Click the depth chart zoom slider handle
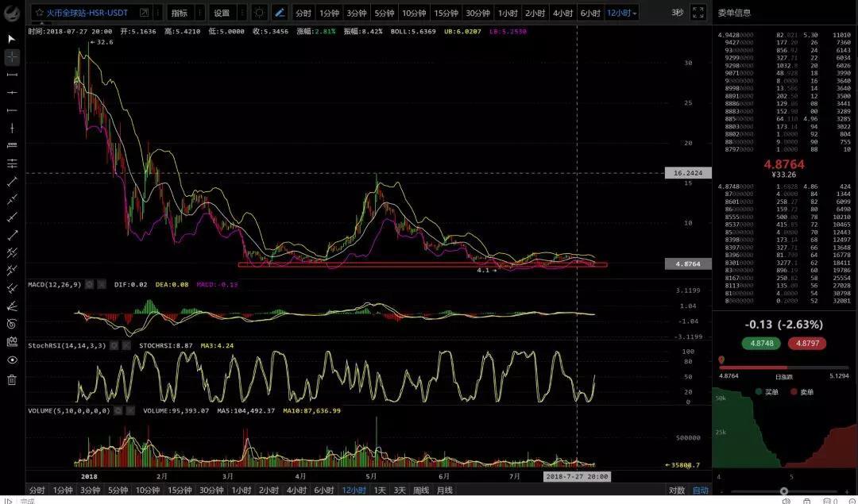Viewport: 858px width, 504px height. pyautogui.click(x=784, y=491)
